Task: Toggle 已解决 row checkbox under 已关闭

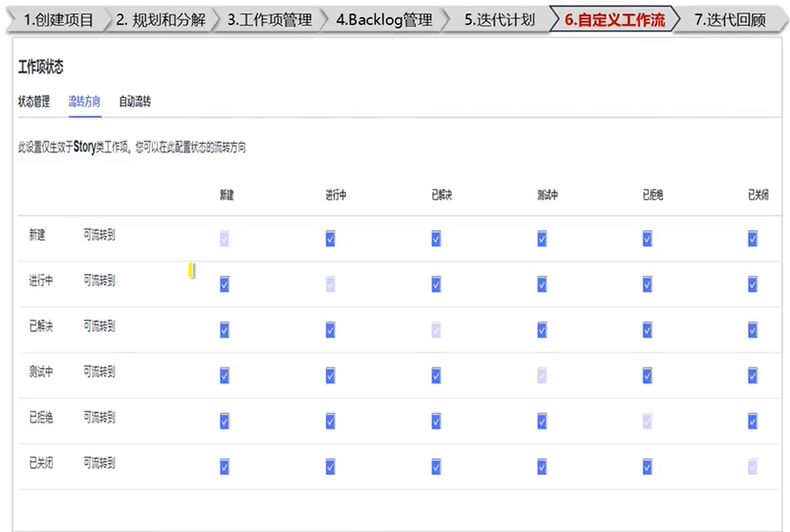Action: [x=752, y=330]
